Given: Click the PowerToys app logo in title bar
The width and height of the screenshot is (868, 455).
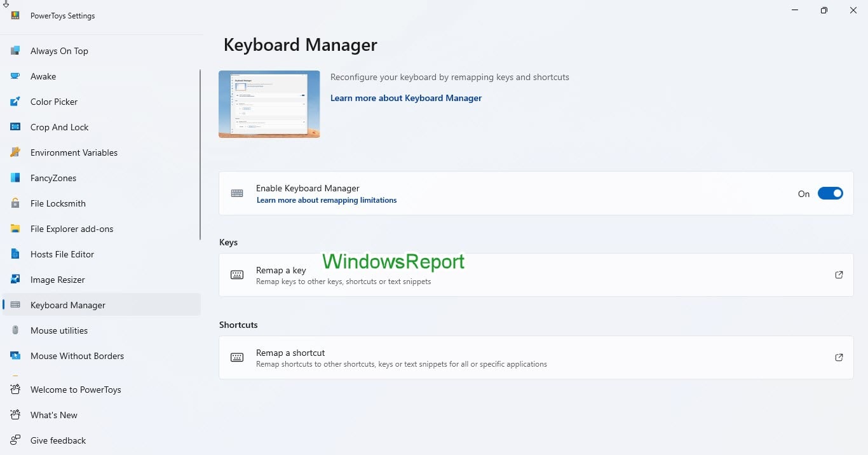Looking at the screenshot, I should coord(15,16).
